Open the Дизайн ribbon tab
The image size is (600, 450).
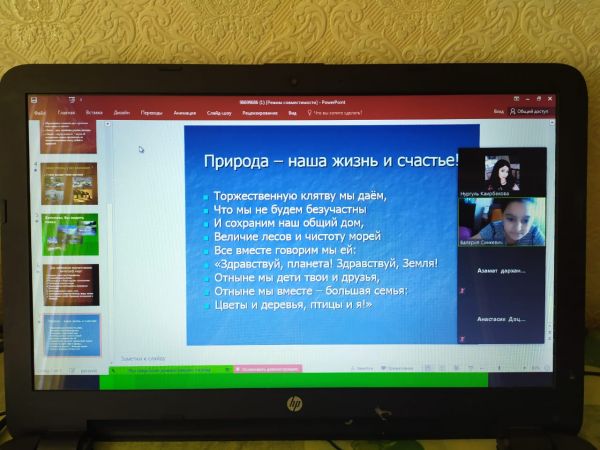(x=121, y=113)
